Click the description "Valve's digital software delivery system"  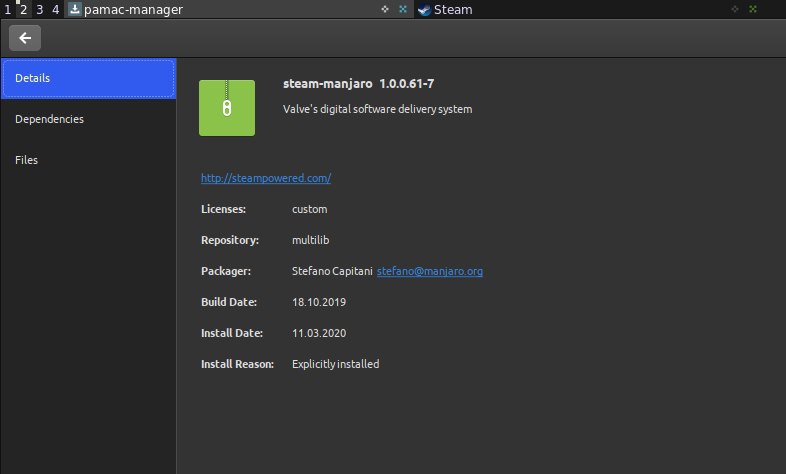[x=377, y=109]
